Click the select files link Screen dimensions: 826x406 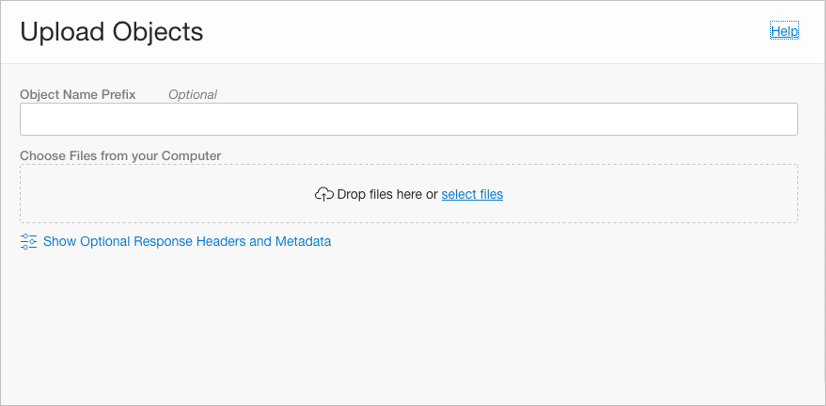(472, 194)
